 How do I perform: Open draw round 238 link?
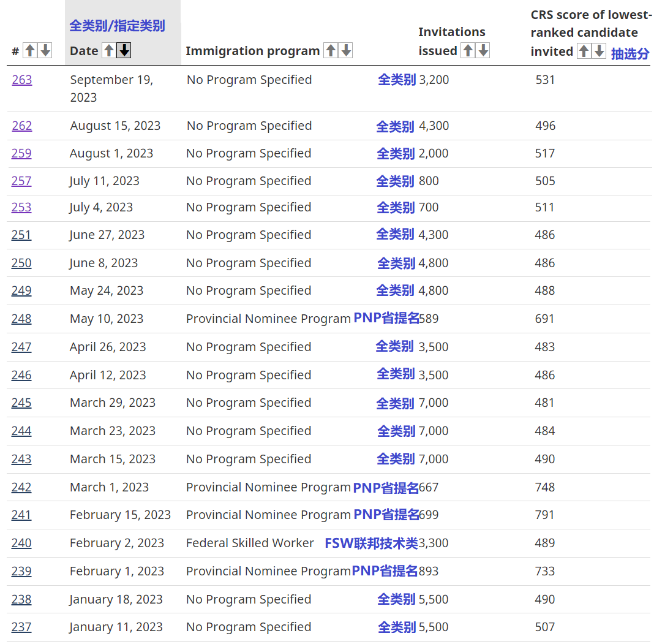point(21,599)
